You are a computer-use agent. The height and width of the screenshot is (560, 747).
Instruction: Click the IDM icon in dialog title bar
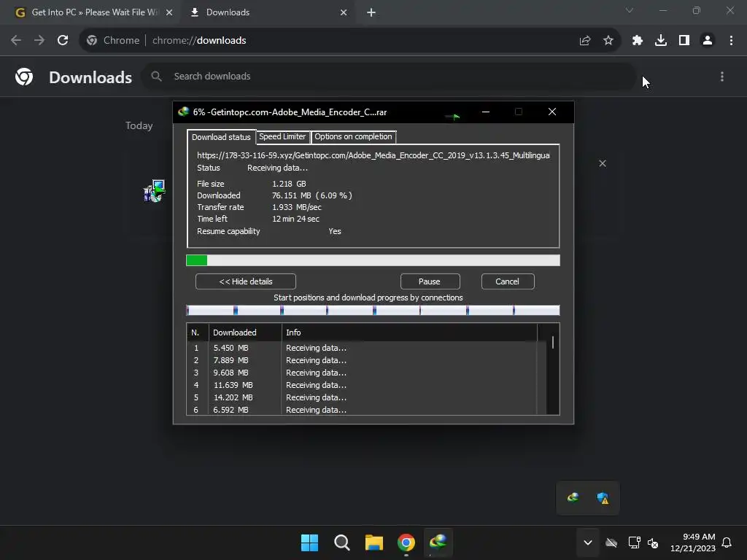183,112
